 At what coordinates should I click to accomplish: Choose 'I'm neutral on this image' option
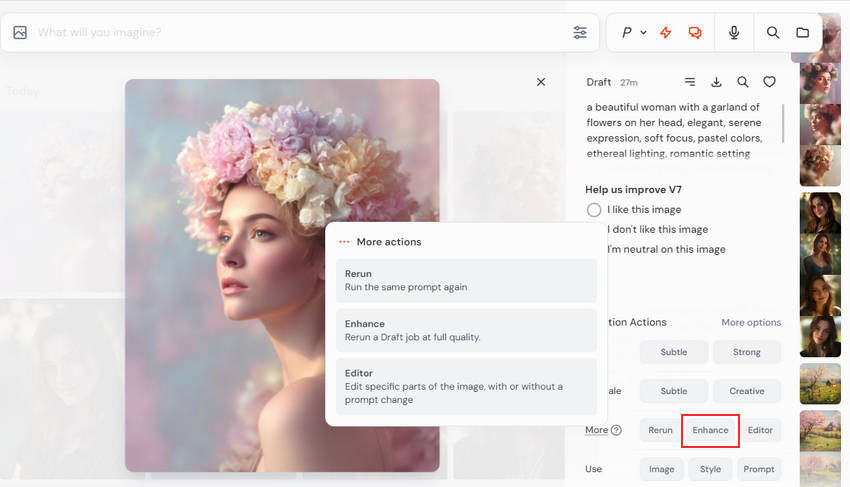pos(666,249)
